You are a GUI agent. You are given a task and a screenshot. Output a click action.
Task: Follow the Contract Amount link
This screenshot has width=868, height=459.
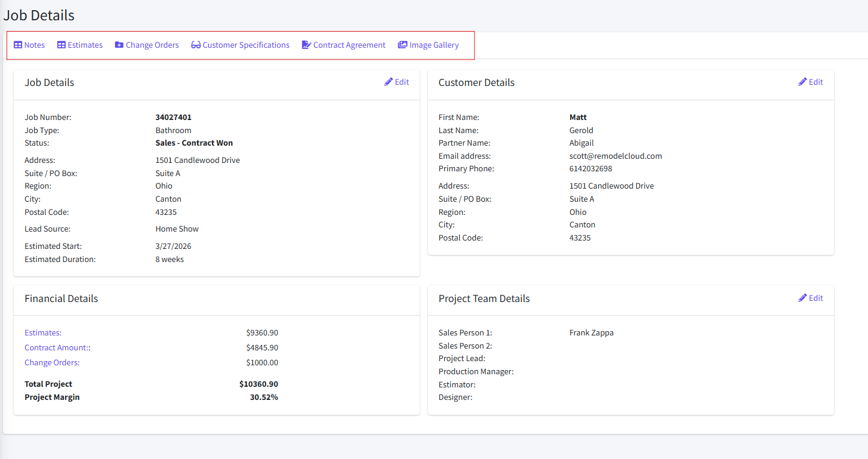click(56, 347)
